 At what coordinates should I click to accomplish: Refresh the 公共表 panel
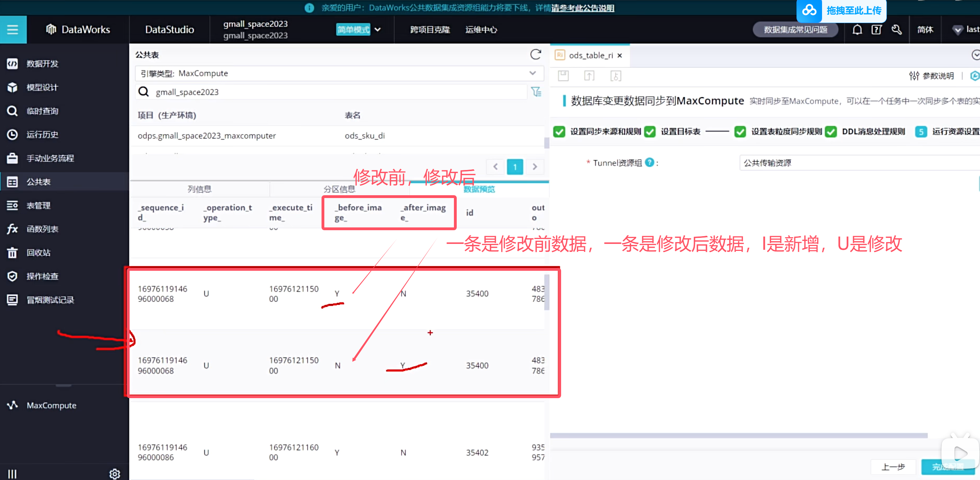coord(535,55)
